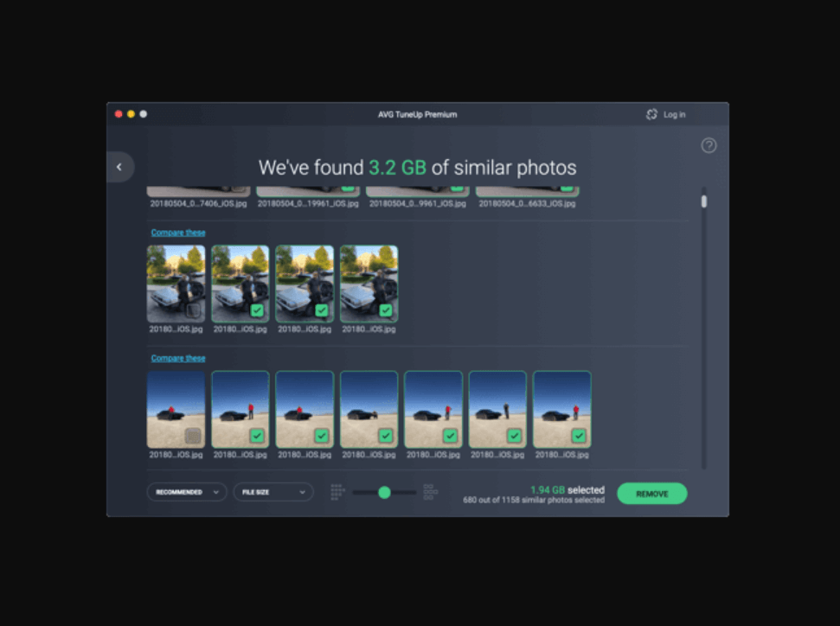This screenshot has height=626, width=840.
Task: Click Log in at the top right
Action: click(673, 113)
